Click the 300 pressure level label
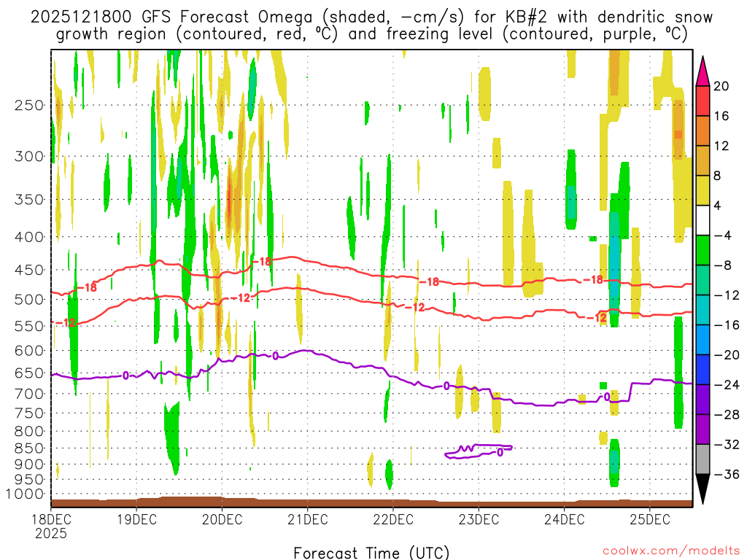This screenshot has width=747, height=560. coord(29,156)
